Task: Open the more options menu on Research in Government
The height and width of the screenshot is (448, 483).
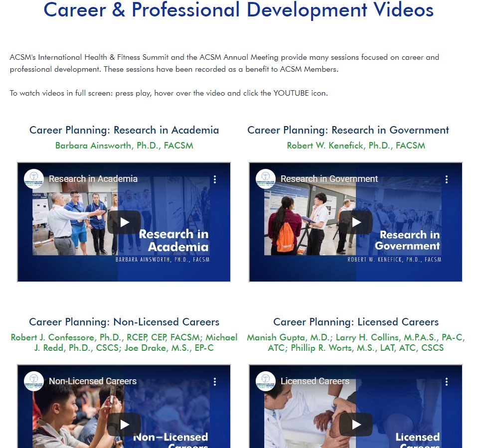Action: click(x=447, y=178)
